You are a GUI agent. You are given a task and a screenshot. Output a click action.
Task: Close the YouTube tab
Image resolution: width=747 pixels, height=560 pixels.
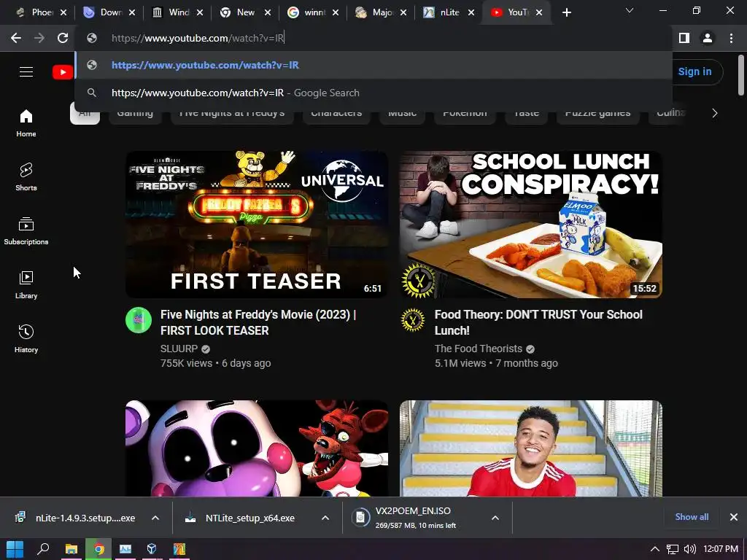539,13
